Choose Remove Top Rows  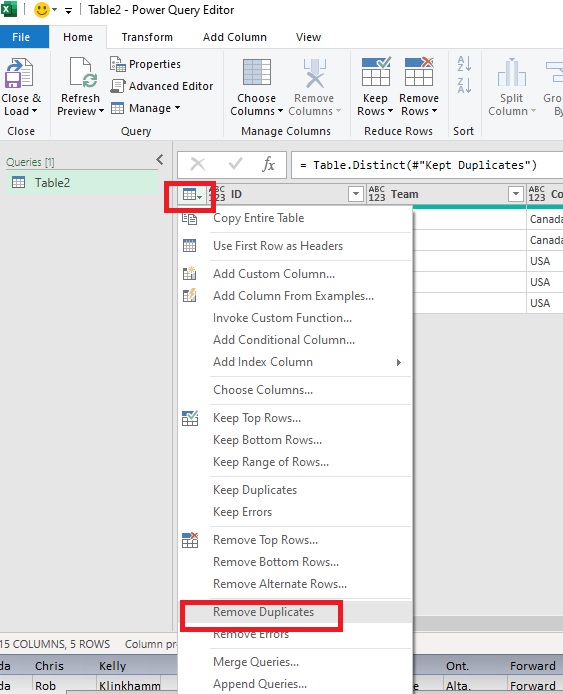295,540
